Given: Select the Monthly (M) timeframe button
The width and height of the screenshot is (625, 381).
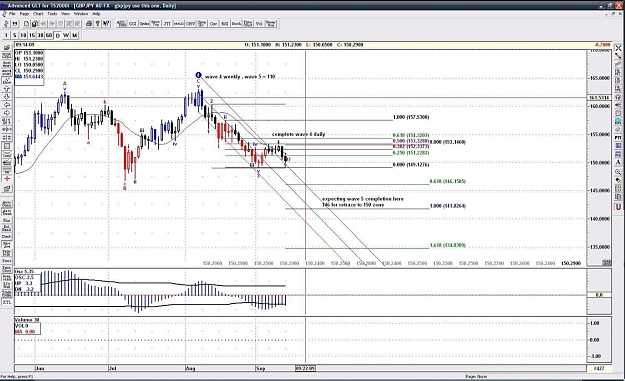Looking at the screenshot, I should coord(75,35).
